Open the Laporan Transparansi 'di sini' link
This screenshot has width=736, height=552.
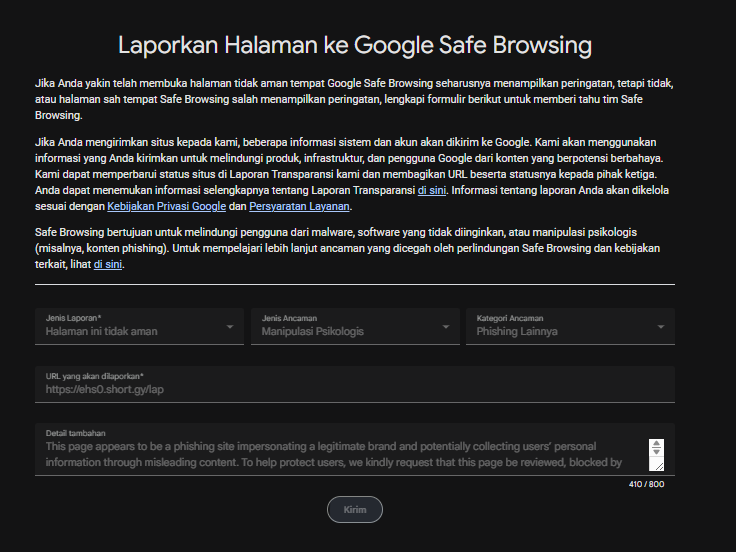pyautogui.click(x=432, y=190)
